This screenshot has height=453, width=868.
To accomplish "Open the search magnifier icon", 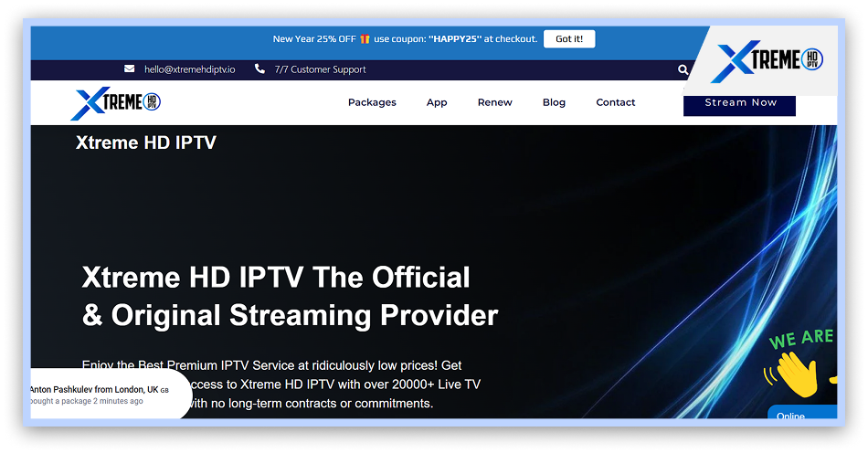I will click(x=683, y=69).
